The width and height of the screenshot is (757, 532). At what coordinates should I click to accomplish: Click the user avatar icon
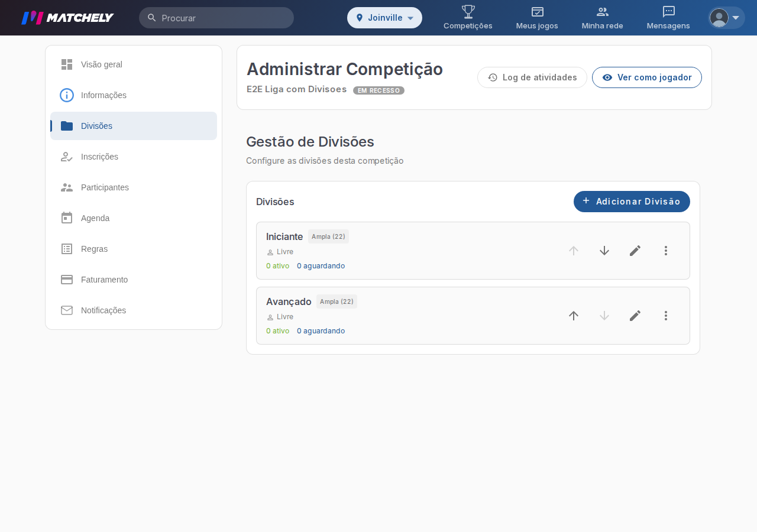pos(719,18)
